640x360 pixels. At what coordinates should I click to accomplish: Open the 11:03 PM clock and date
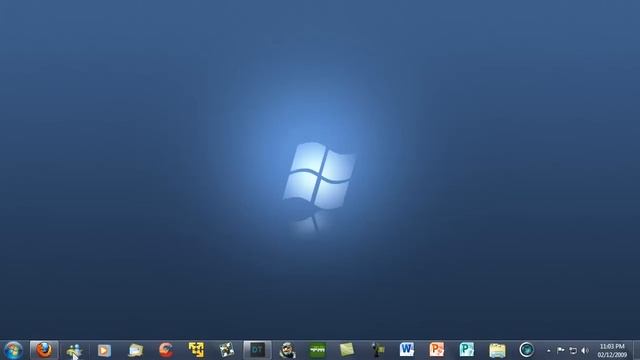pyautogui.click(x=612, y=351)
